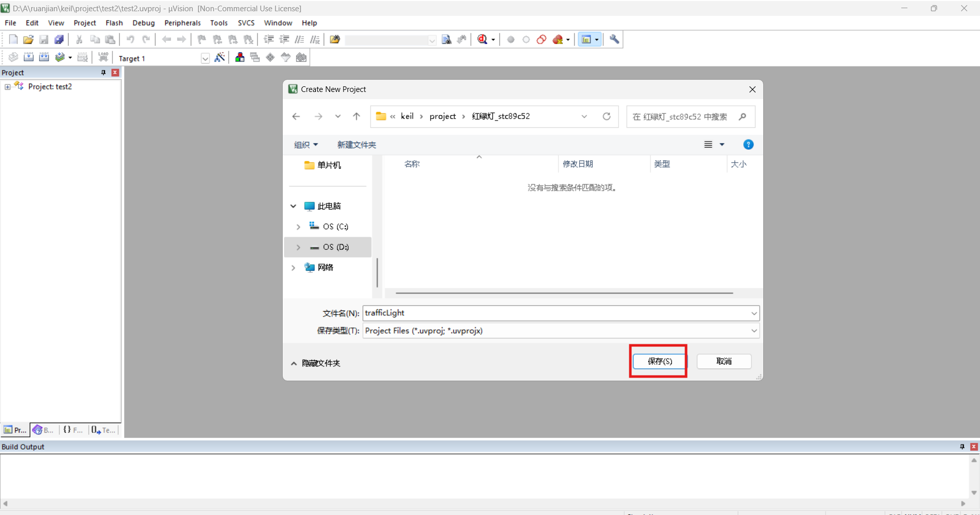Click the Undo arrow icon
Screen dimensions: 980x515
130,39
